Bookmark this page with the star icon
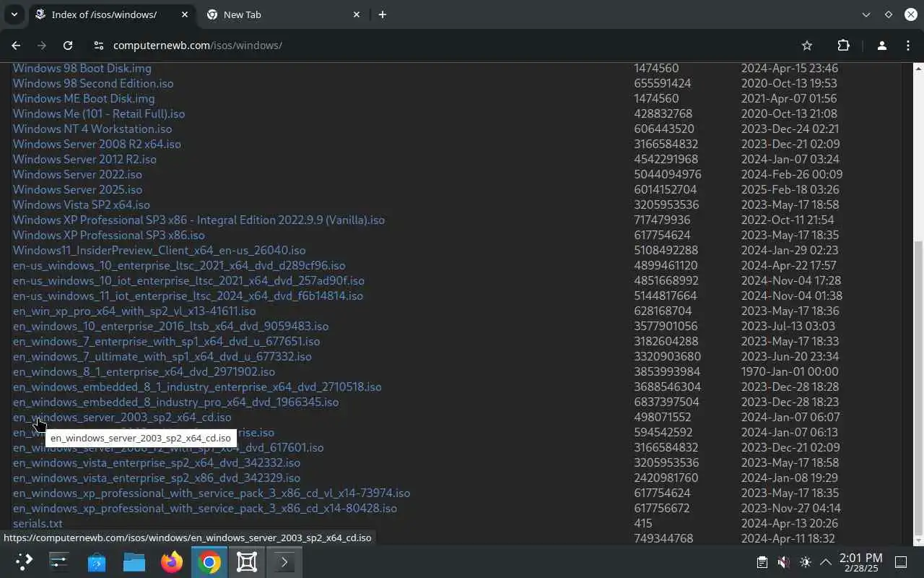Screen dimensions: 924x578 pyautogui.click(x=807, y=46)
